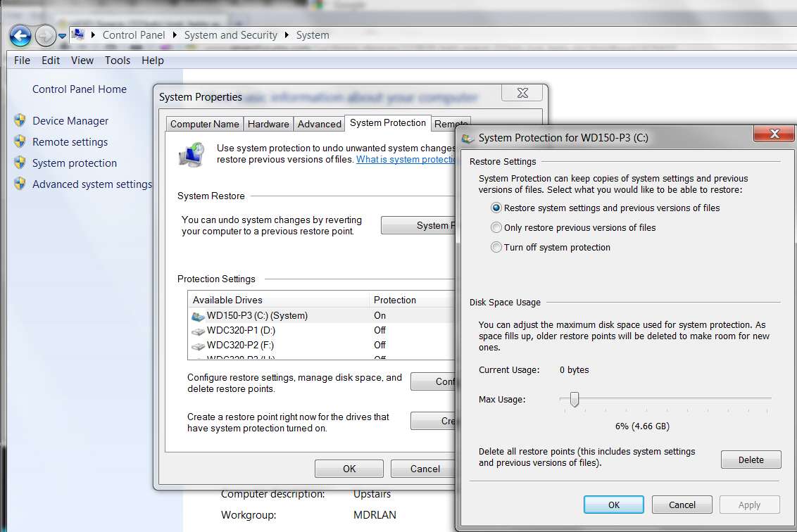Click the WD150-P3 system drive icon

tap(198, 317)
